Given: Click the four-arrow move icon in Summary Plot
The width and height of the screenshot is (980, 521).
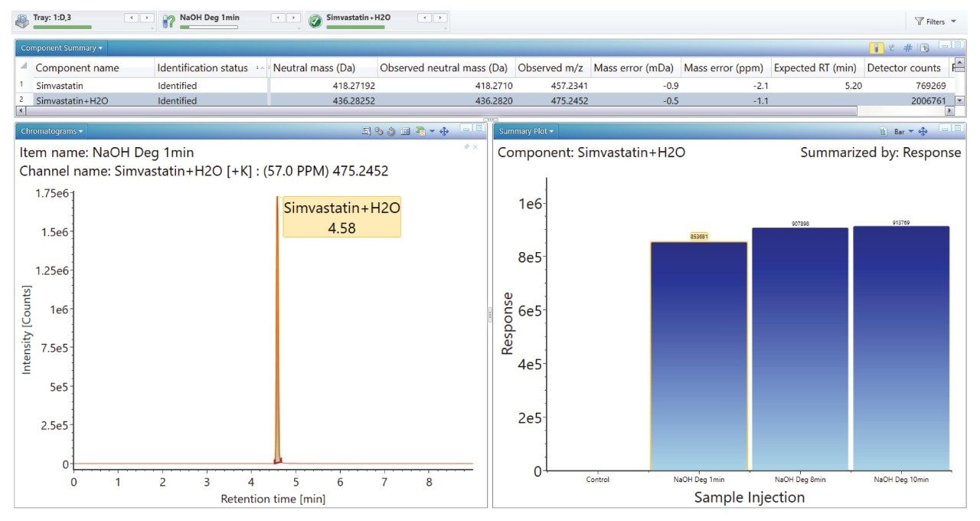Looking at the screenshot, I should (x=923, y=131).
